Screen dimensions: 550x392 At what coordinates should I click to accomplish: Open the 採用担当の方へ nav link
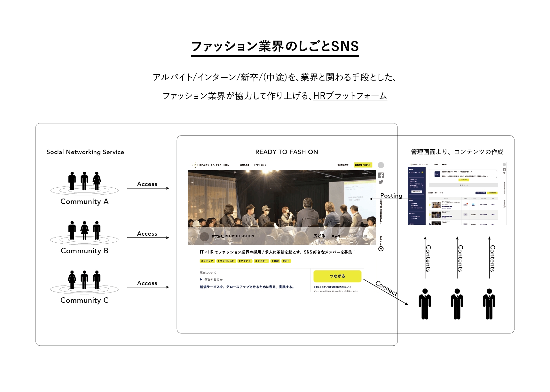coord(344,165)
